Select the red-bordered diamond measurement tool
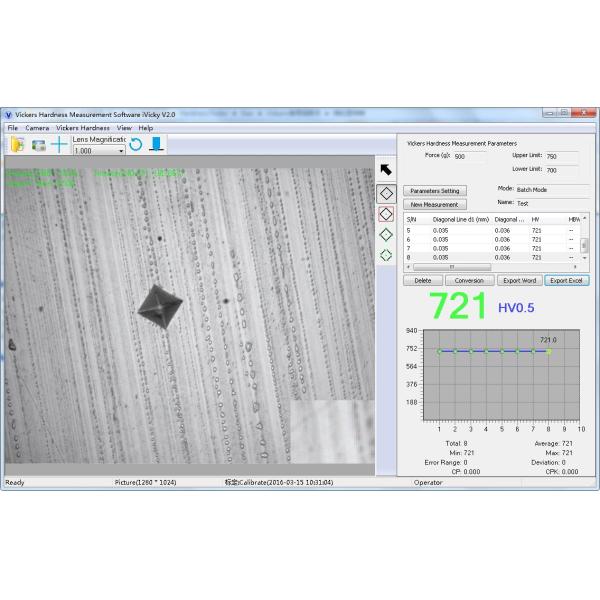Viewport: 600px width, 600px height. click(x=386, y=213)
